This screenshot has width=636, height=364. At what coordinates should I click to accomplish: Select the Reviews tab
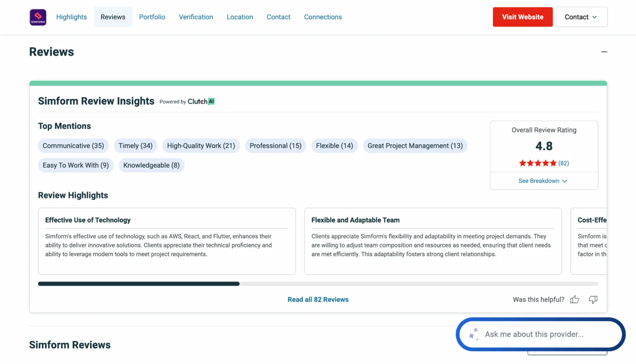click(113, 17)
